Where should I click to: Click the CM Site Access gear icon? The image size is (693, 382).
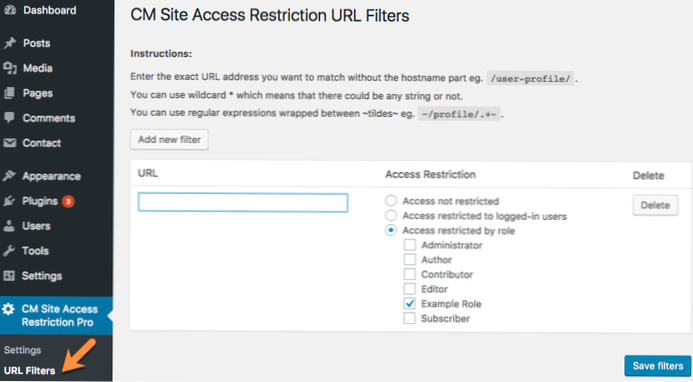click(8, 309)
